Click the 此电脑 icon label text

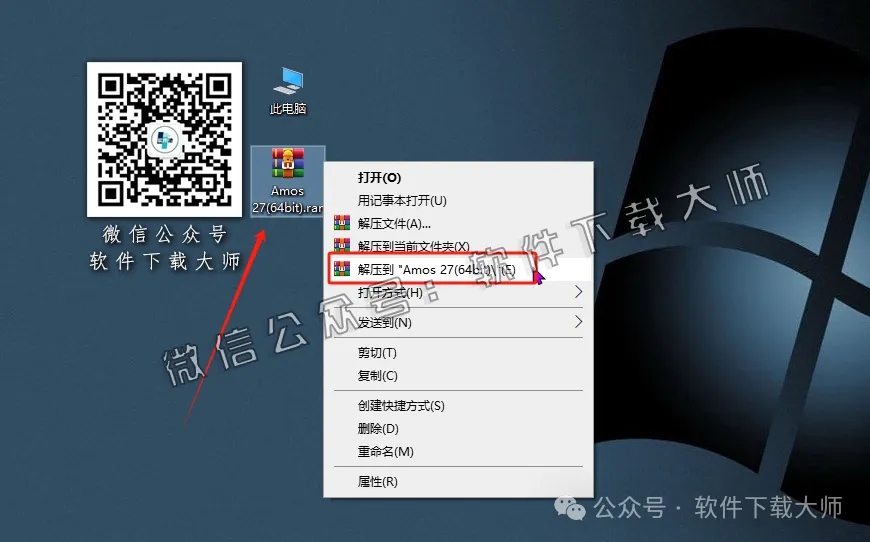288,108
